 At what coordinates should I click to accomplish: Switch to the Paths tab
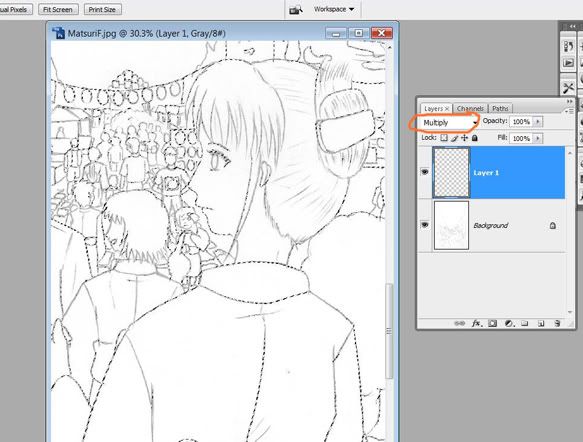click(500, 109)
